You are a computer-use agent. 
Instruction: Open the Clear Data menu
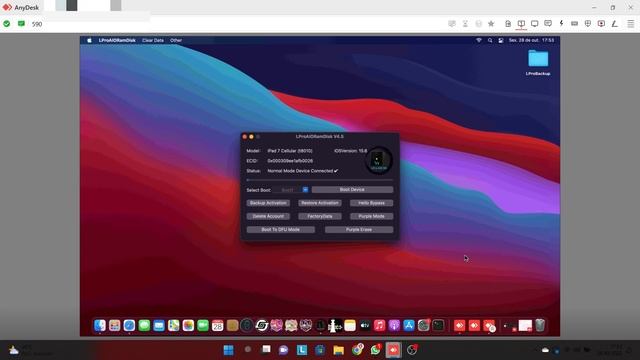click(153, 40)
